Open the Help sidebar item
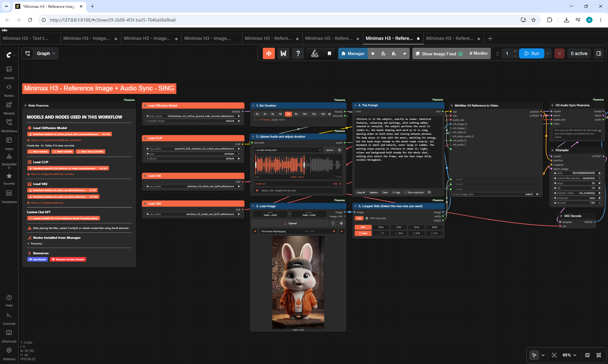The image size is (608, 364). pyautogui.click(x=9, y=301)
